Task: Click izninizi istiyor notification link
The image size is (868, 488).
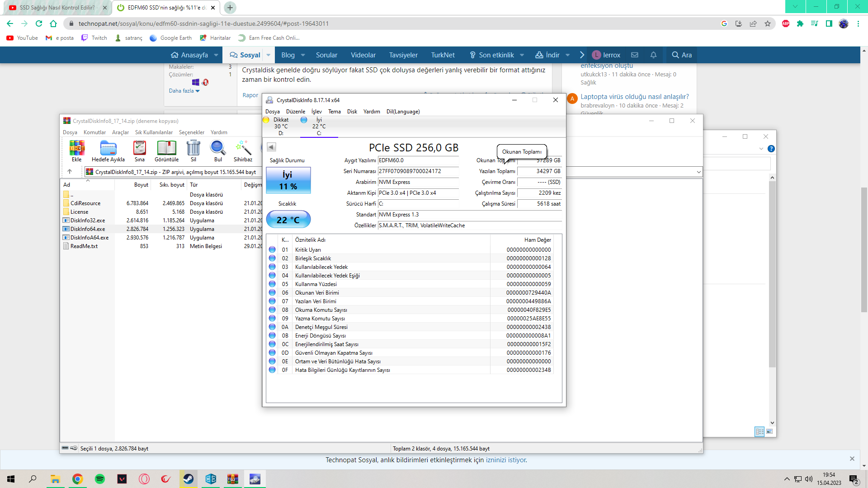Action: coord(506,460)
